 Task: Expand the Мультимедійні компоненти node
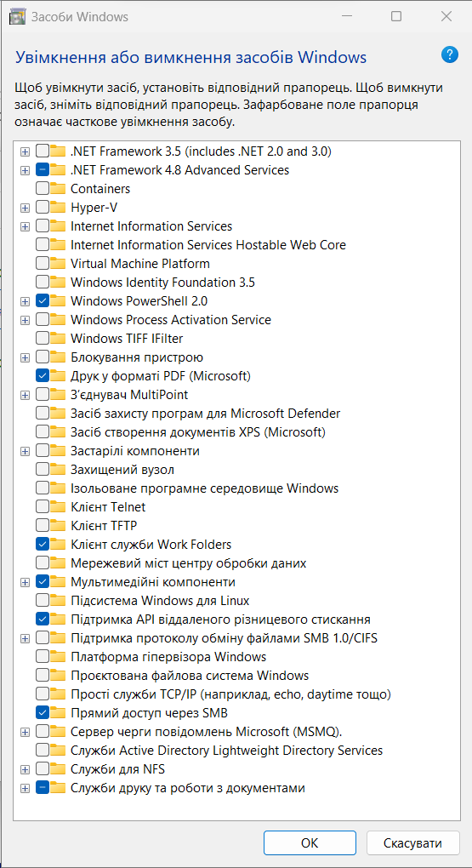(x=25, y=582)
